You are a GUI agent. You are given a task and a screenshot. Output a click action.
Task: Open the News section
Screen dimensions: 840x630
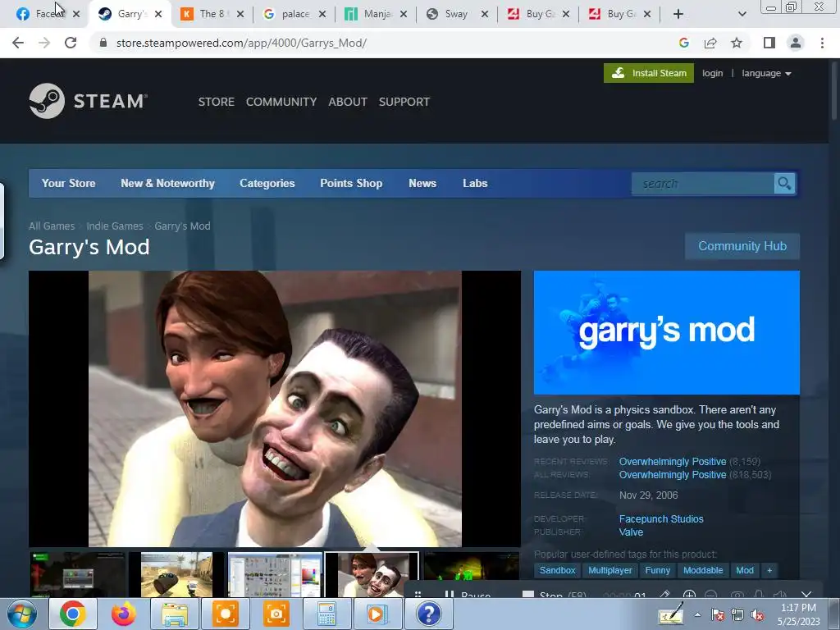click(422, 183)
